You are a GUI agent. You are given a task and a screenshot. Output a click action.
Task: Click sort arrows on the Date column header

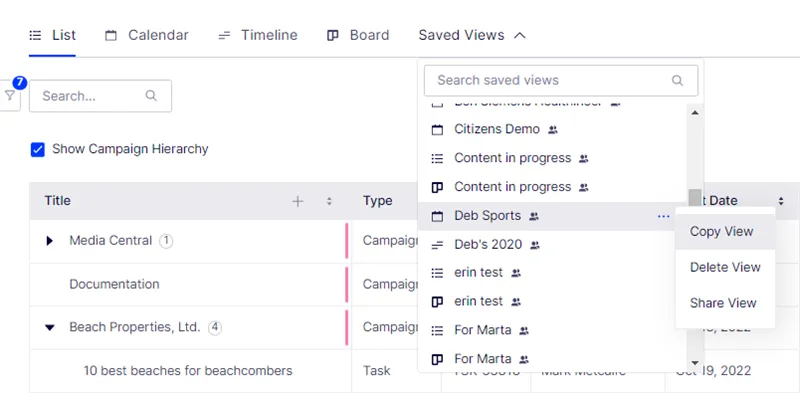[781, 201]
